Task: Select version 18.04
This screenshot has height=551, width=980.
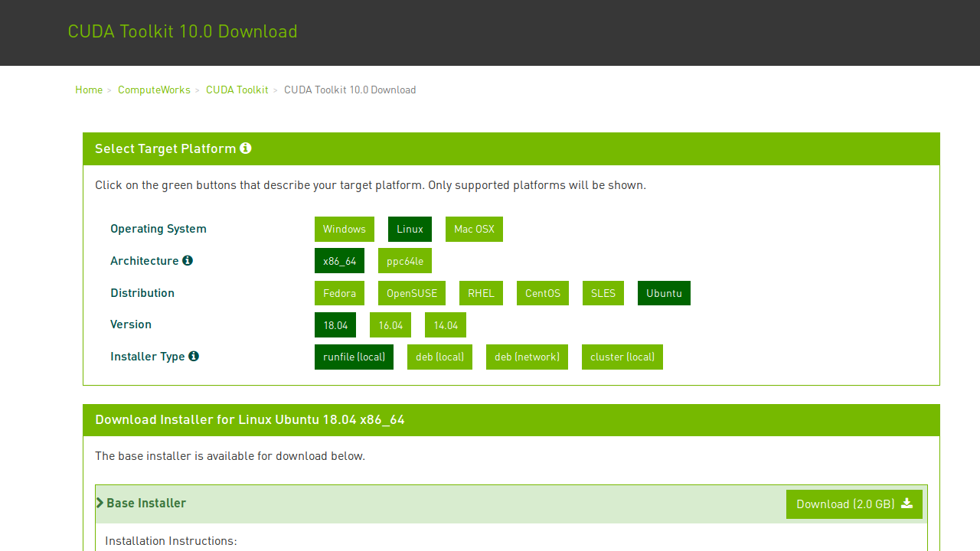Action: tap(335, 325)
